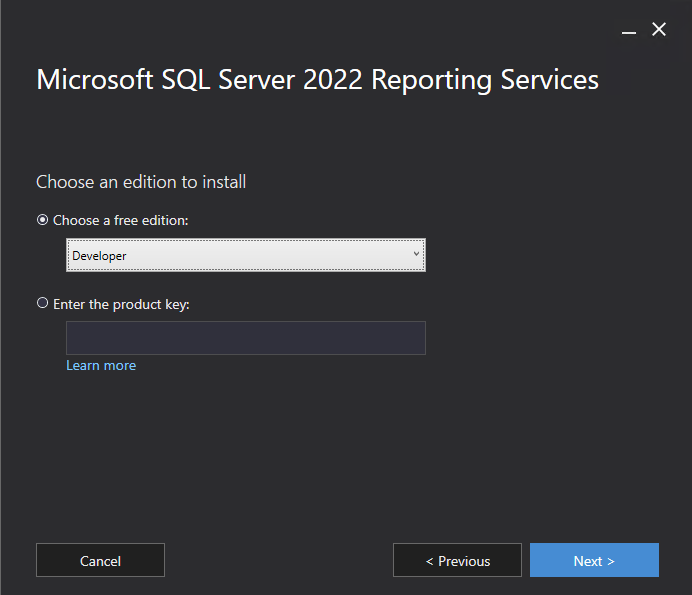Click the 'Choose a free edition:' label text
This screenshot has width=692, height=595.
(120, 220)
